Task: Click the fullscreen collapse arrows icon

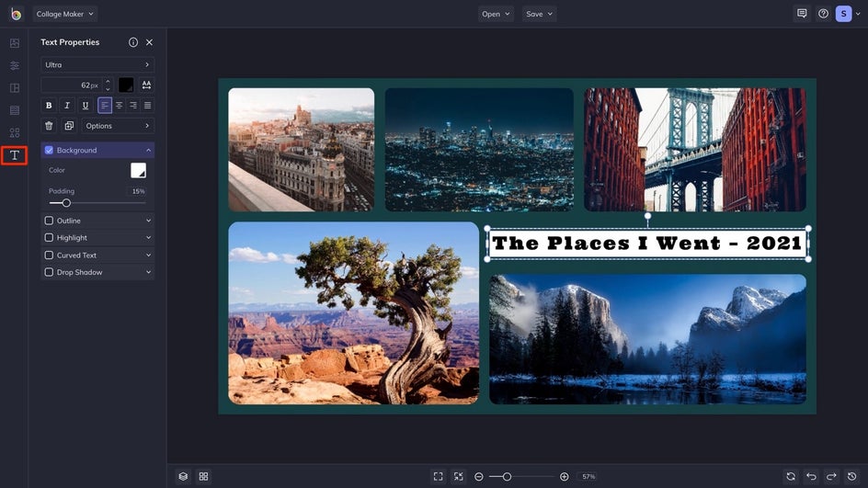Action: pos(458,476)
